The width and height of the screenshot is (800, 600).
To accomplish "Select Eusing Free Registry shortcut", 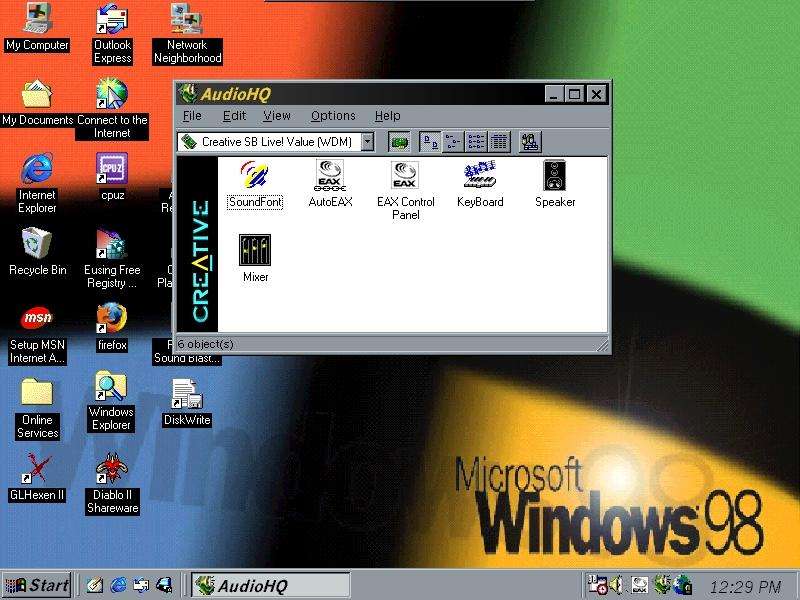I will (x=112, y=258).
